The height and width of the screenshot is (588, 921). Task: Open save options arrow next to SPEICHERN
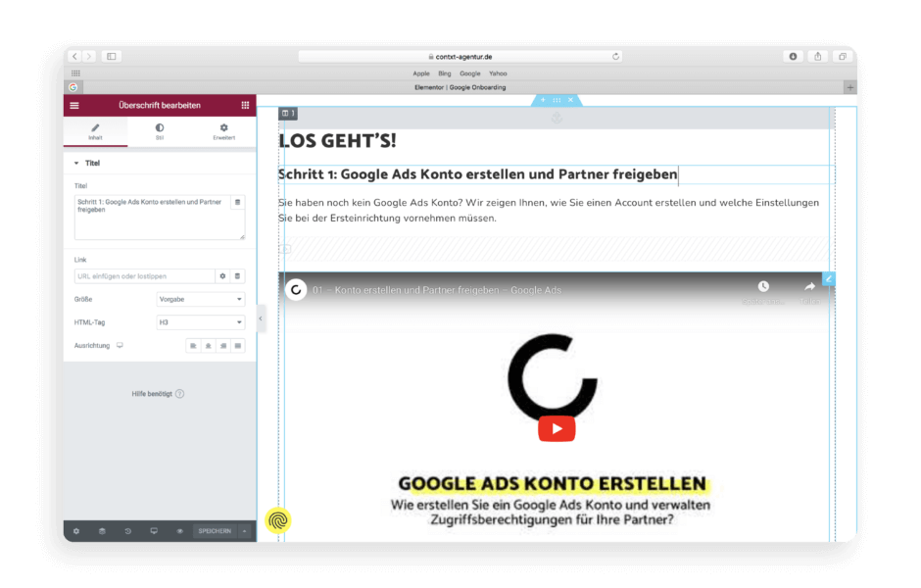pyautogui.click(x=244, y=531)
